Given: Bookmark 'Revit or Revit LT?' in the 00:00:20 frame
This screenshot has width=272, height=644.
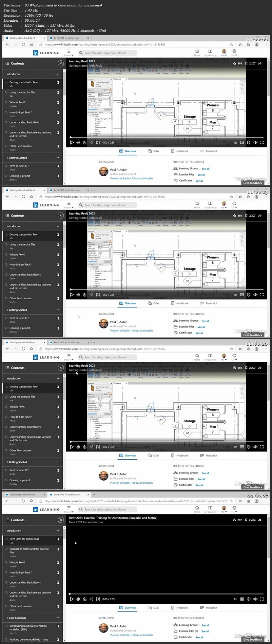Looking at the screenshot, I should [58, 470].
